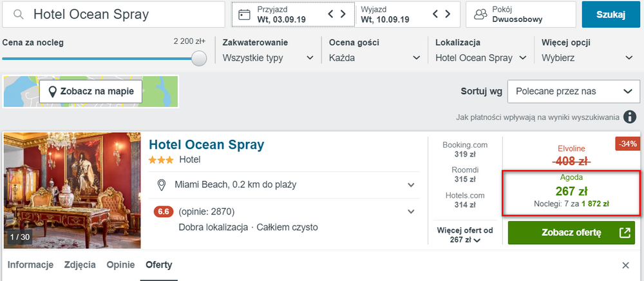This screenshot has height=281, width=644.
Task: Select the Hotels.com 314 zł offer
Action: tap(465, 200)
